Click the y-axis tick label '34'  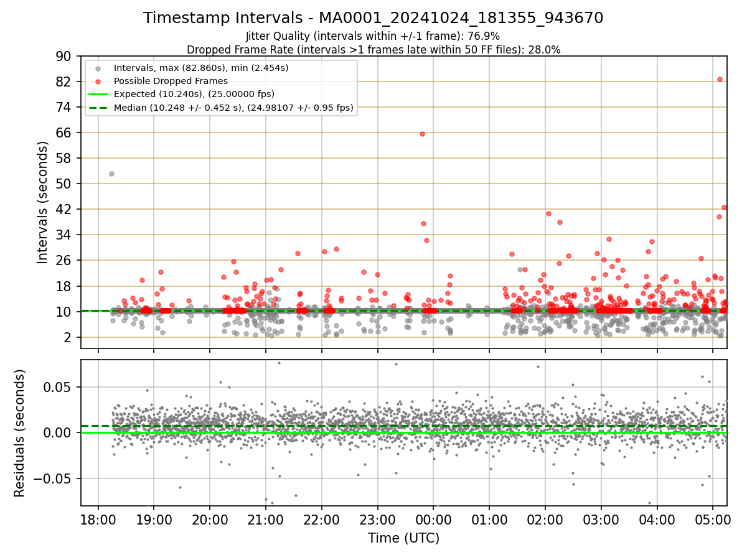pos(65,235)
